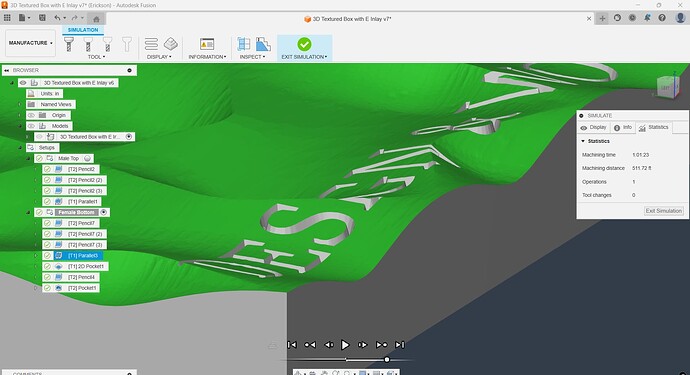Open the Information toolbar icon
Viewport: 690px width, 375px height.
click(x=207, y=44)
